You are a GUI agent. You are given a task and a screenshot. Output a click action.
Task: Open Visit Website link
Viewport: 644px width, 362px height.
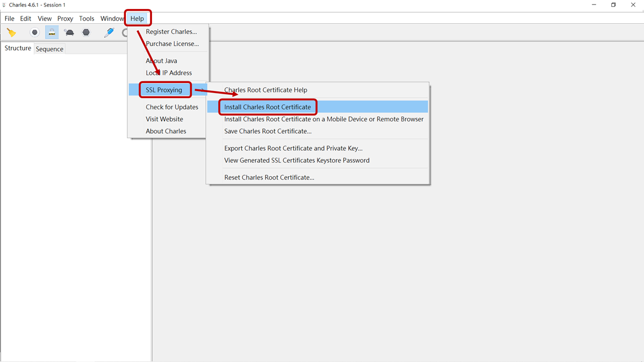[165, 119]
